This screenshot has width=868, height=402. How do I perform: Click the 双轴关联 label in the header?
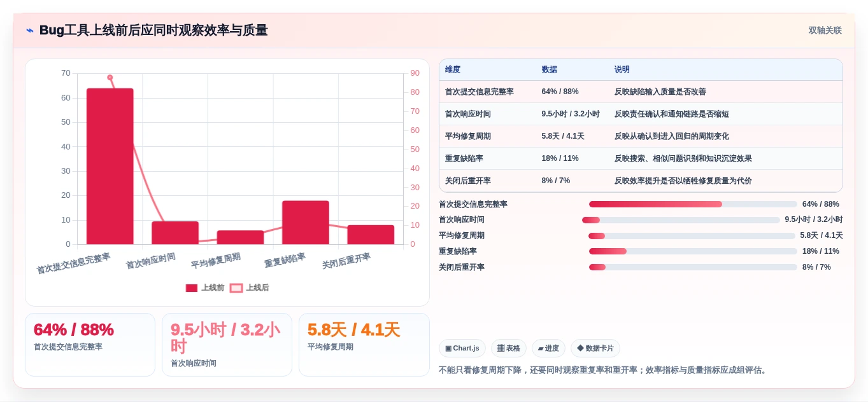tap(825, 31)
